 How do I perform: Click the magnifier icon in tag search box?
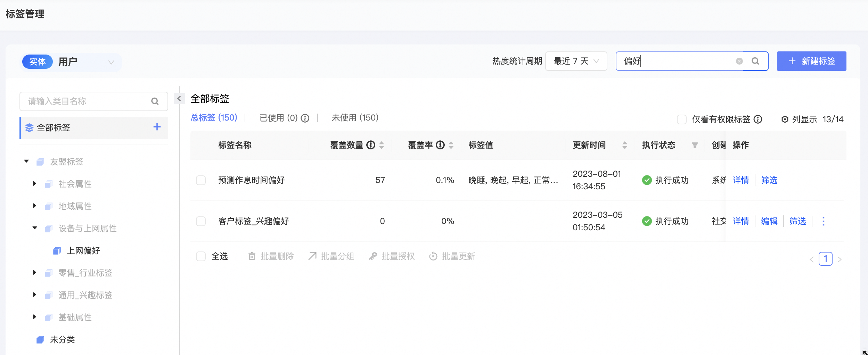755,61
